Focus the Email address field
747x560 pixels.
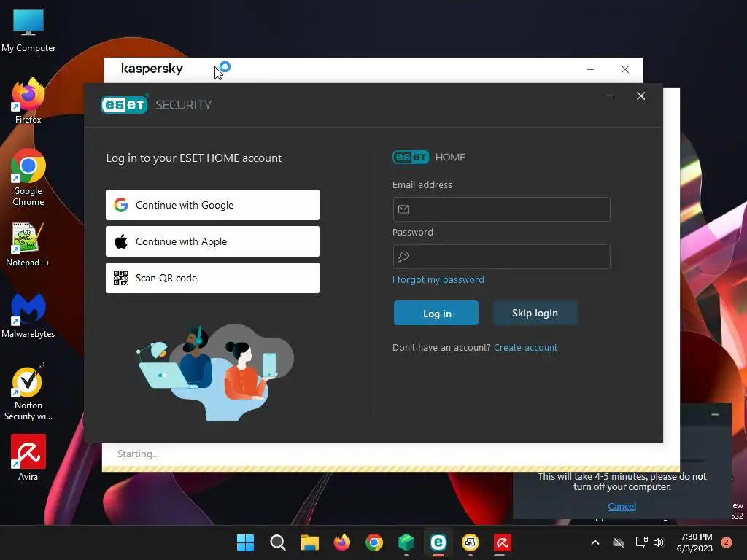click(501, 209)
